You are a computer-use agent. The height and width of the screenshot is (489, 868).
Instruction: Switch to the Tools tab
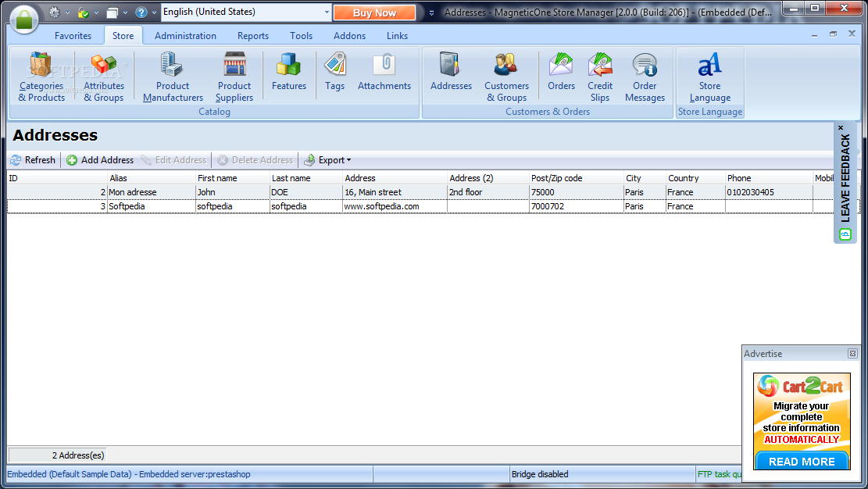(301, 35)
